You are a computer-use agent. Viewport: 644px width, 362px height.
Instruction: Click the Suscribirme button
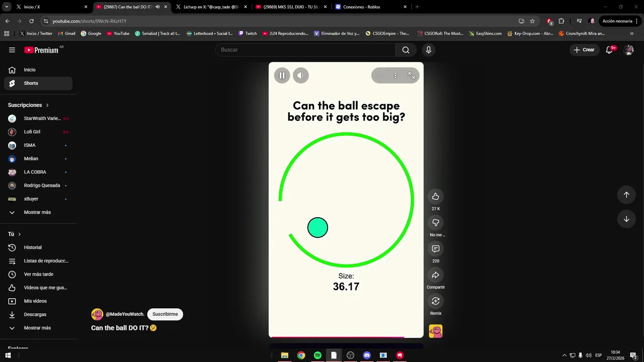click(x=165, y=314)
